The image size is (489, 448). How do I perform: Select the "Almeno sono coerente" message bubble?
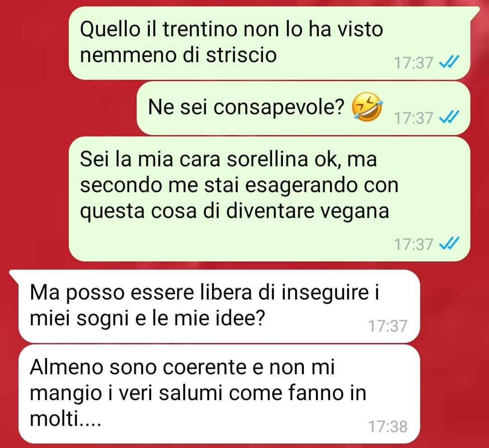219,394
